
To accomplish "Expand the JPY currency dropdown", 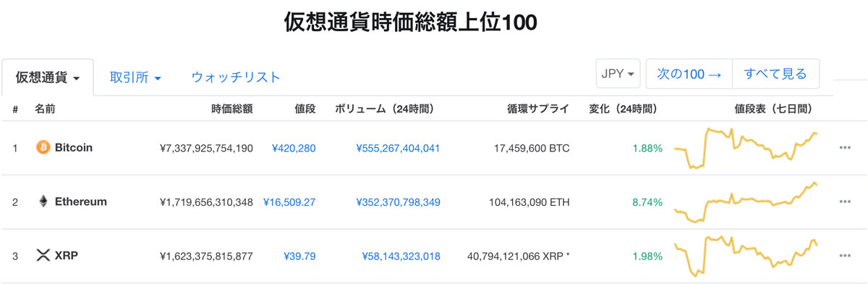I will [x=618, y=74].
